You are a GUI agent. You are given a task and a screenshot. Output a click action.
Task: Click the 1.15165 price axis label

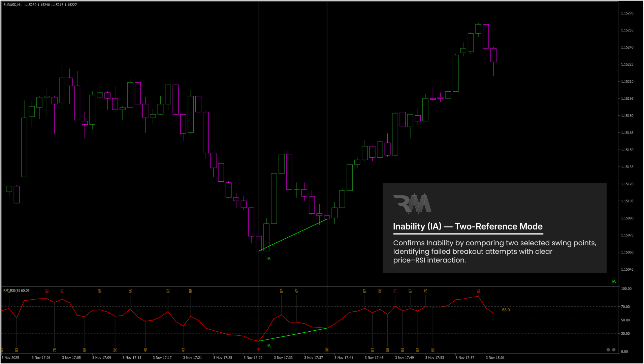point(627,133)
